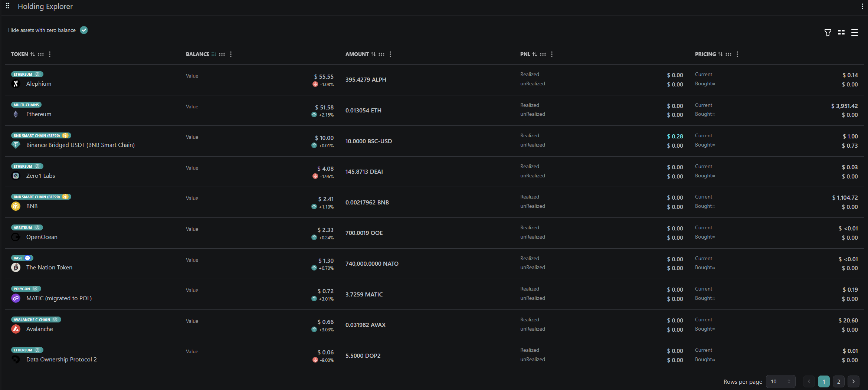Open the AMOUNT column three-dot menu
Screen dimensions: 868x390
390,54
